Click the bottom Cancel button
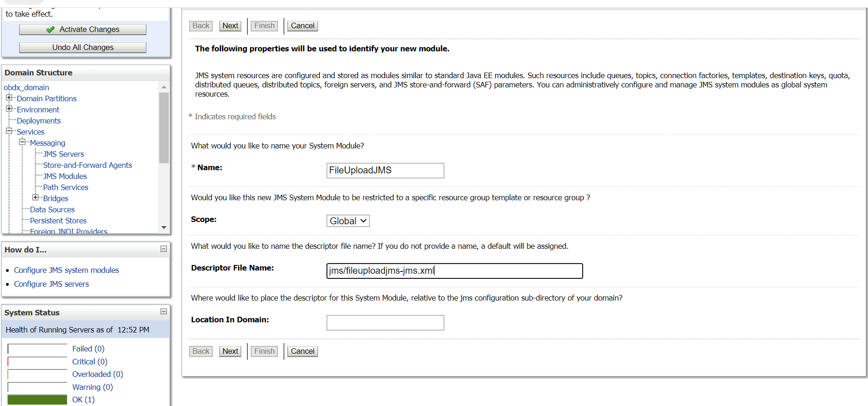Screen dimensions: 868x406 302,351
